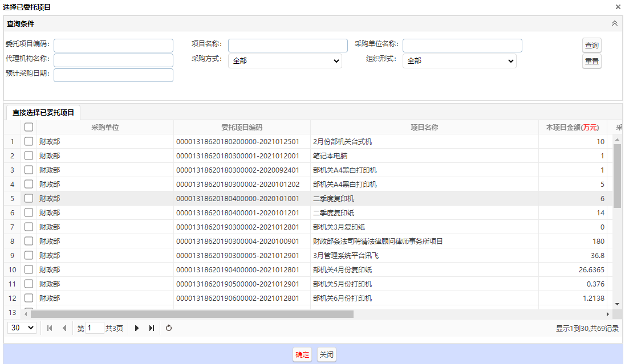This screenshot has width=625, height=364.
Task: Collapse the 查询条件 panel
Action: pos(614,23)
